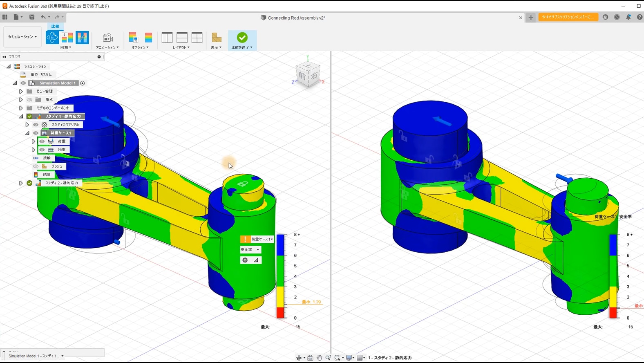Click the animation camera icon
The width and height of the screenshot is (644, 363).
coord(107,38)
